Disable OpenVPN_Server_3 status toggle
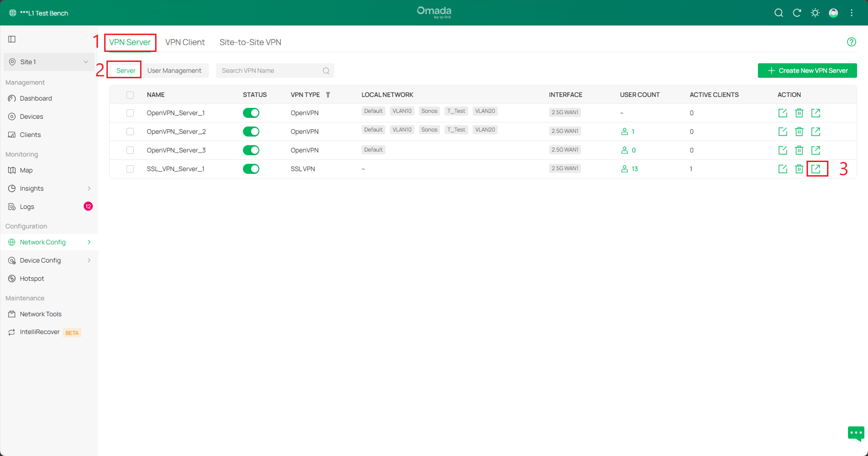The height and width of the screenshot is (456, 868). [251, 150]
